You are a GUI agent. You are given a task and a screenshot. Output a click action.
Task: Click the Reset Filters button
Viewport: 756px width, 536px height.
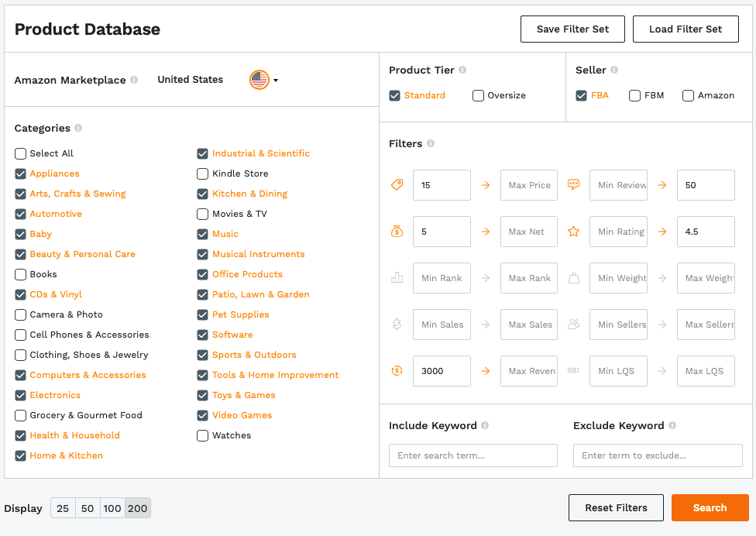(616, 507)
